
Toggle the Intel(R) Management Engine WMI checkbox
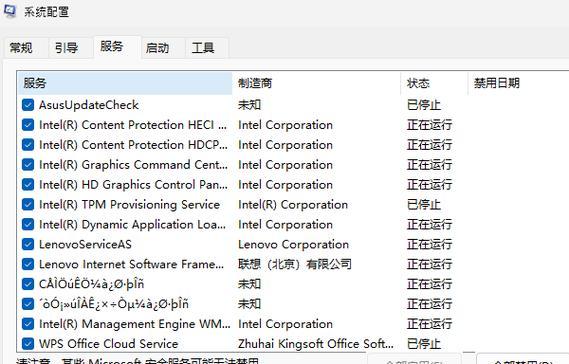coord(28,324)
